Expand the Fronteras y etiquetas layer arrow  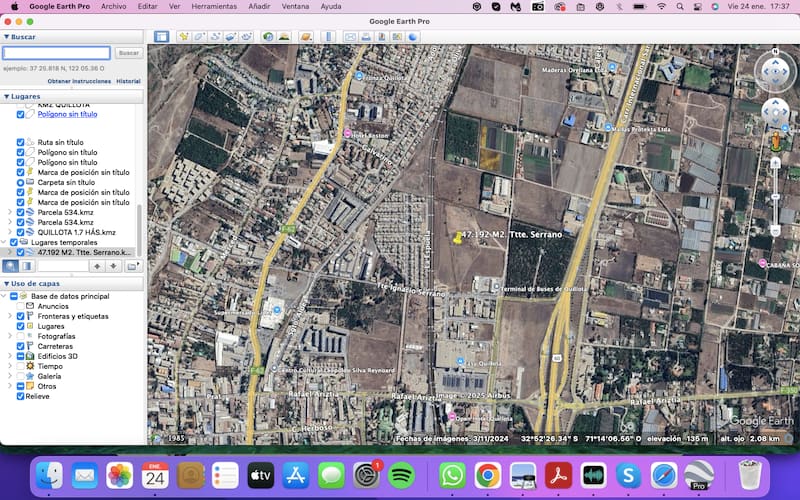click(x=10, y=316)
